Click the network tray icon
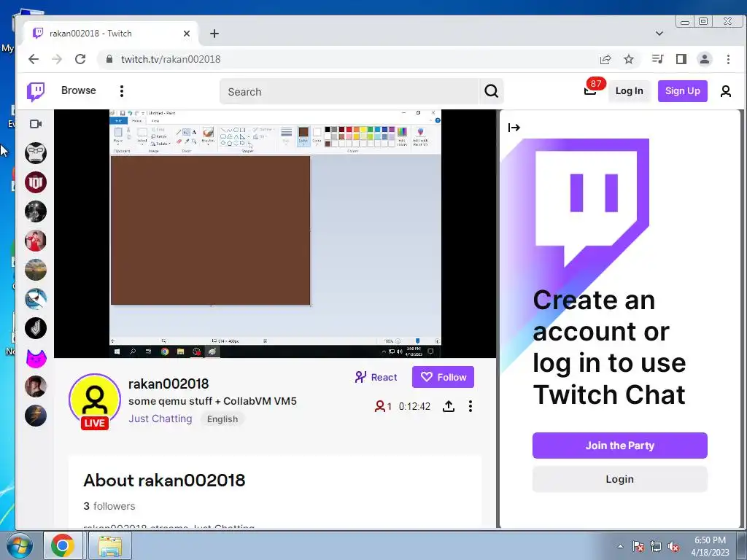747x560 pixels. click(656, 546)
